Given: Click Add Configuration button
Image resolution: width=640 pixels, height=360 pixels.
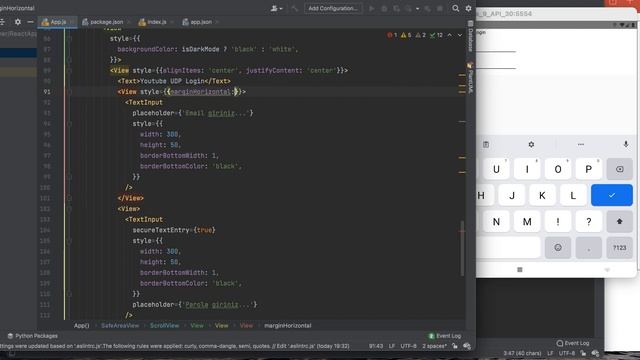Looking at the screenshot, I should click(333, 8).
